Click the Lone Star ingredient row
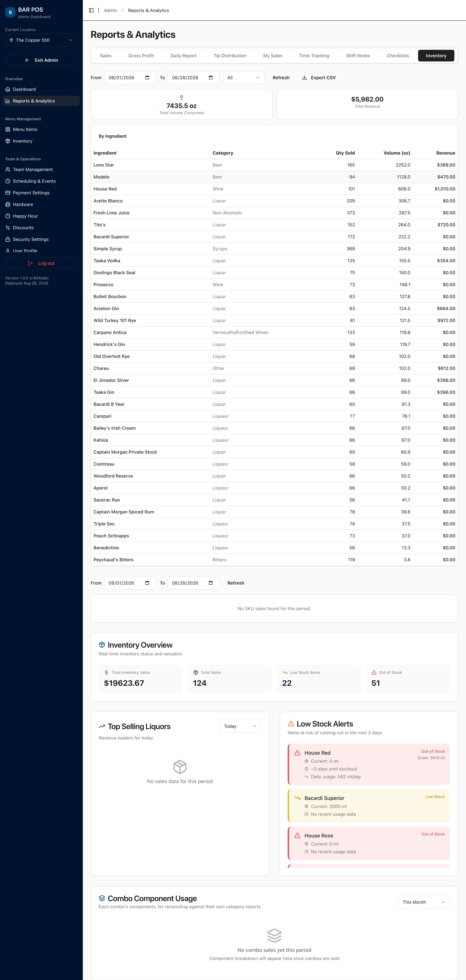This screenshot has width=466, height=980. pyautogui.click(x=274, y=165)
